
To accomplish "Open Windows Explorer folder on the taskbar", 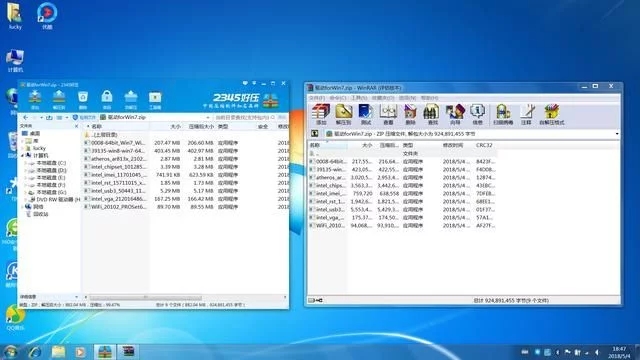I will (x=58, y=352).
